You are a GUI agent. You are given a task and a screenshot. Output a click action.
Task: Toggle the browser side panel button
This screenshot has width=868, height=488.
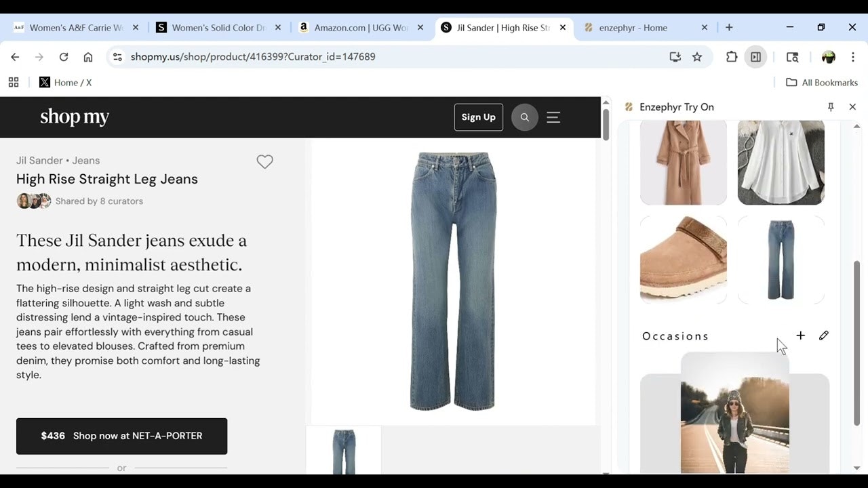(755, 57)
